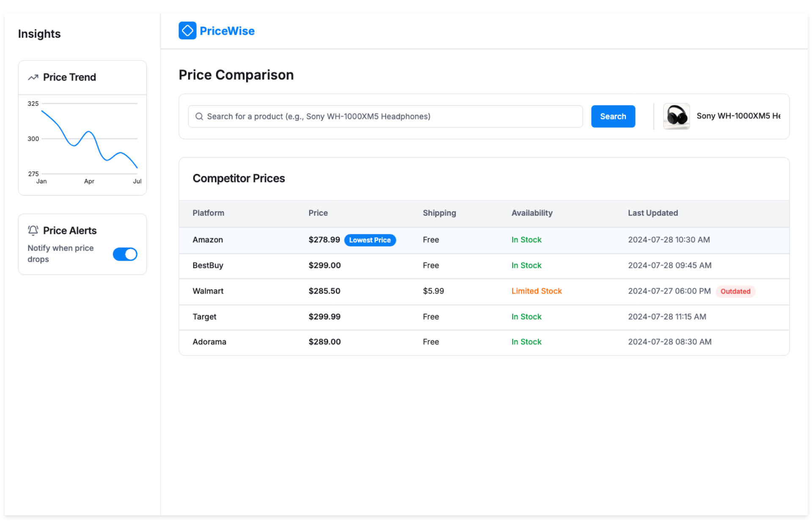Open the Sony headphones product thumbnail

[676, 116]
